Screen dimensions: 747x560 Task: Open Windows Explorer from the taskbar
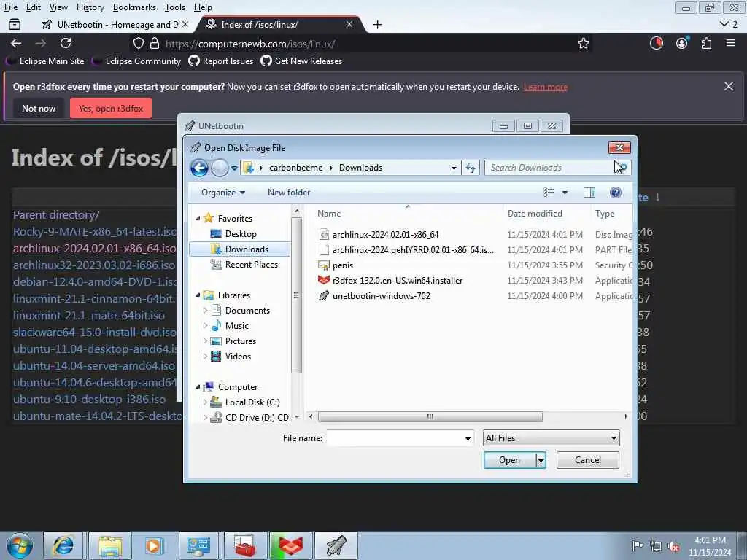(109, 545)
